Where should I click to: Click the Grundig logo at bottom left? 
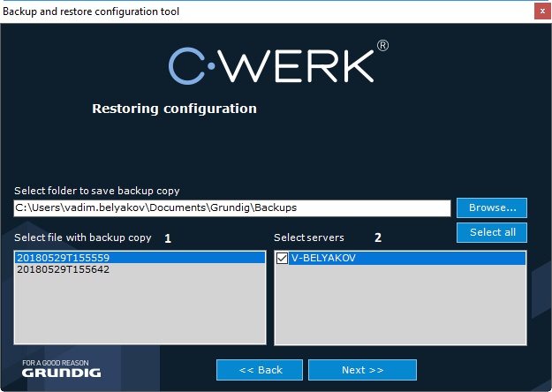click(61, 369)
